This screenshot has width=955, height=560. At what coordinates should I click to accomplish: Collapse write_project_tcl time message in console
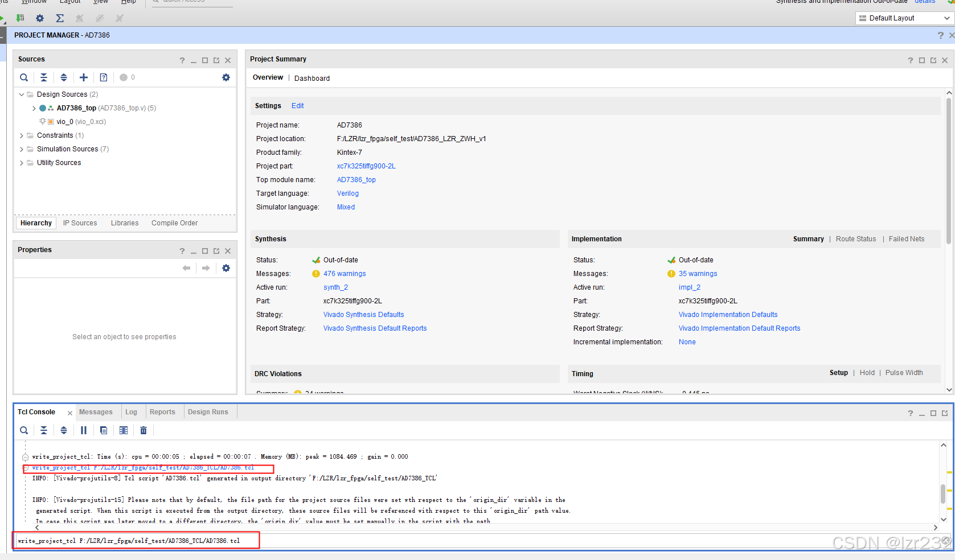25,457
